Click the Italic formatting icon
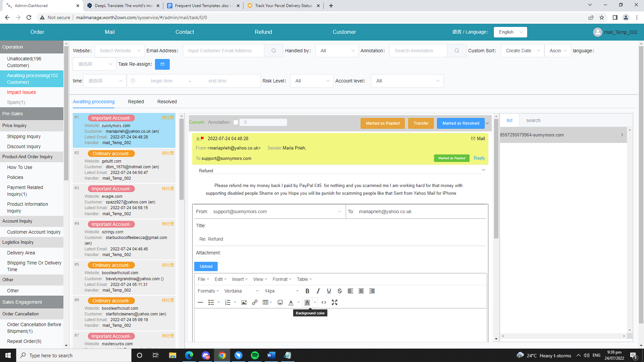The width and height of the screenshot is (644, 362). (318, 291)
